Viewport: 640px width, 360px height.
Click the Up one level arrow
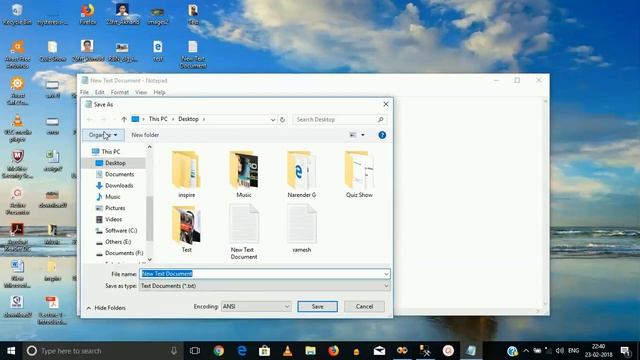coord(124,119)
